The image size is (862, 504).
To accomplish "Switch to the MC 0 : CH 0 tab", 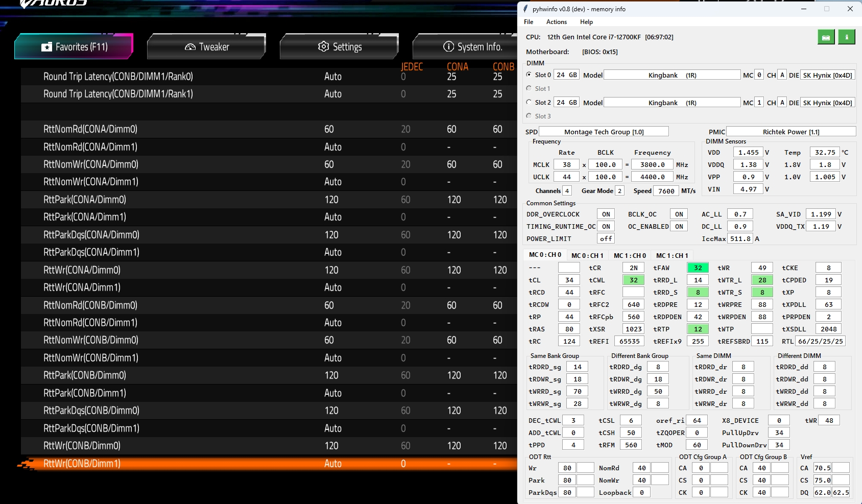I will pos(545,255).
